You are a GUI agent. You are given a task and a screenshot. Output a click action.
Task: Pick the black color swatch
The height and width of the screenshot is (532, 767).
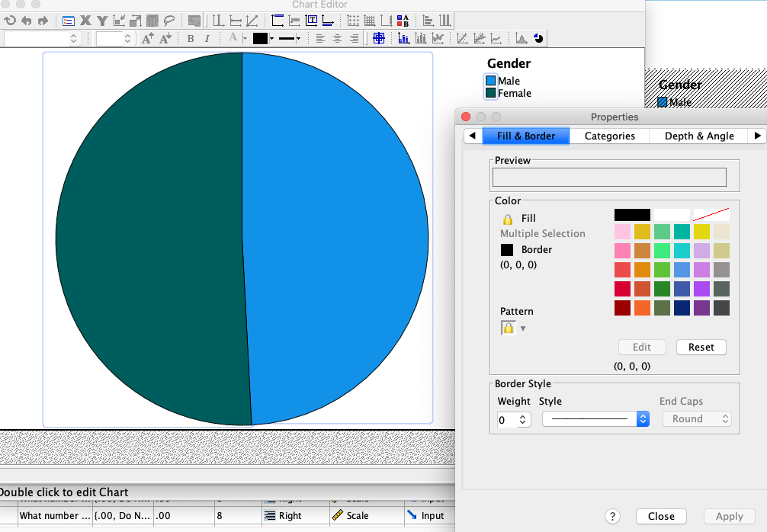point(632,215)
